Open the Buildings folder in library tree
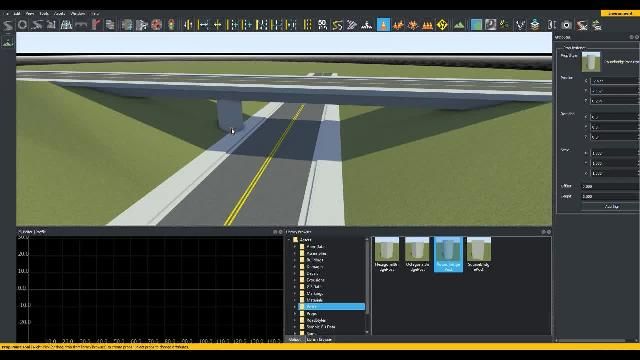The width and height of the screenshot is (640, 360). click(315, 260)
